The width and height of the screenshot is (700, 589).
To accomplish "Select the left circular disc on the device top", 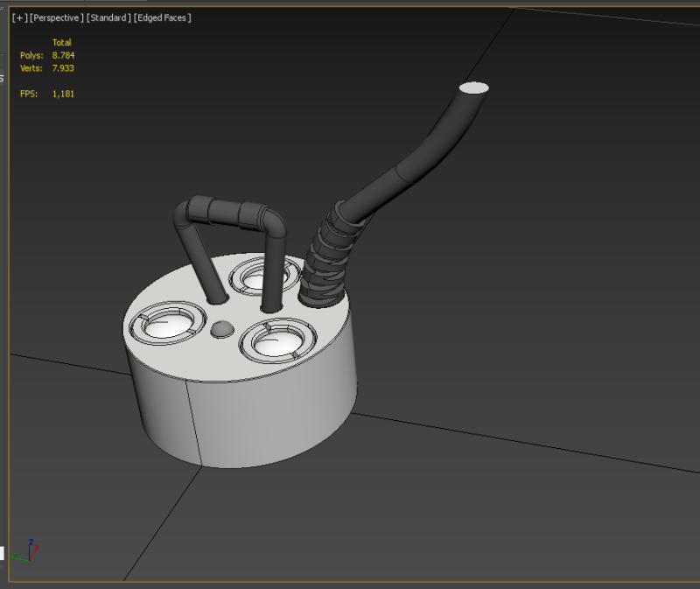I will coord(164,326).
